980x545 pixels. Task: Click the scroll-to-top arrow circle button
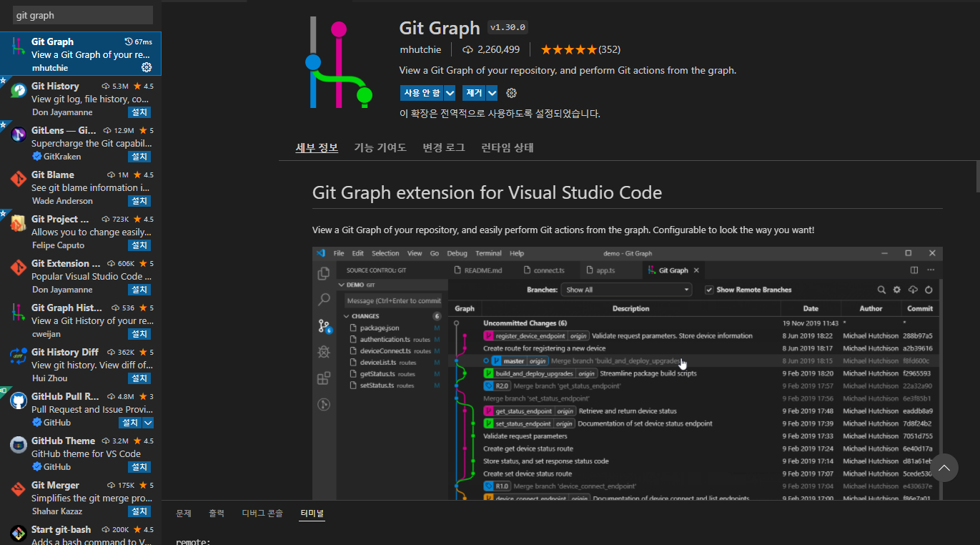[x=944, y=468]
